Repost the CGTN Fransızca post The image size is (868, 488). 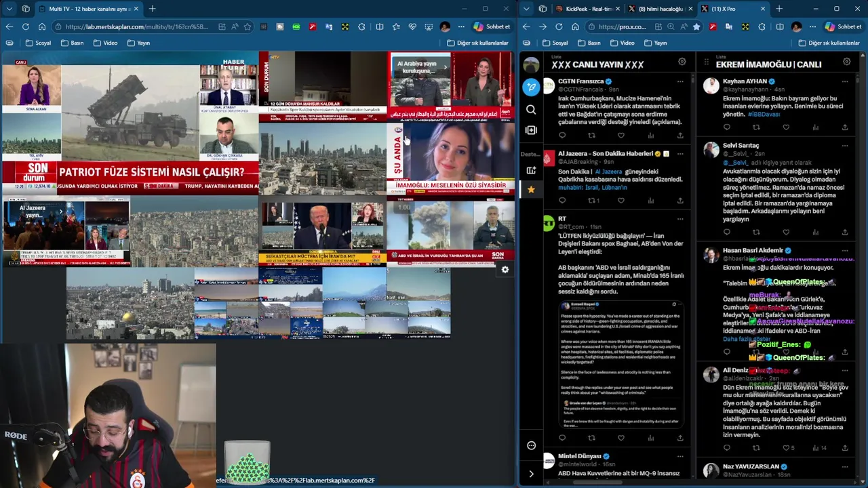[591, 136]
